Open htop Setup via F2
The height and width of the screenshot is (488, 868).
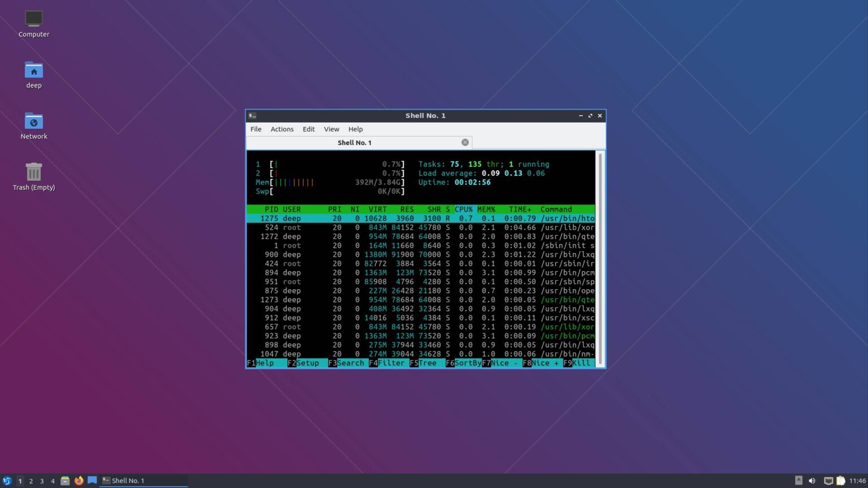pyautogui.click(x=302, y=363)
